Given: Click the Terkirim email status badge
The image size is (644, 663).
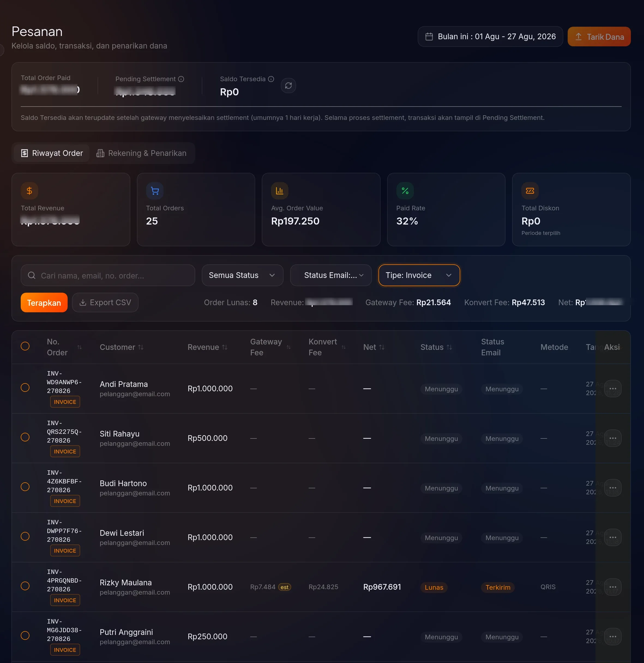Looking at the screenshot, I should 498,588.
